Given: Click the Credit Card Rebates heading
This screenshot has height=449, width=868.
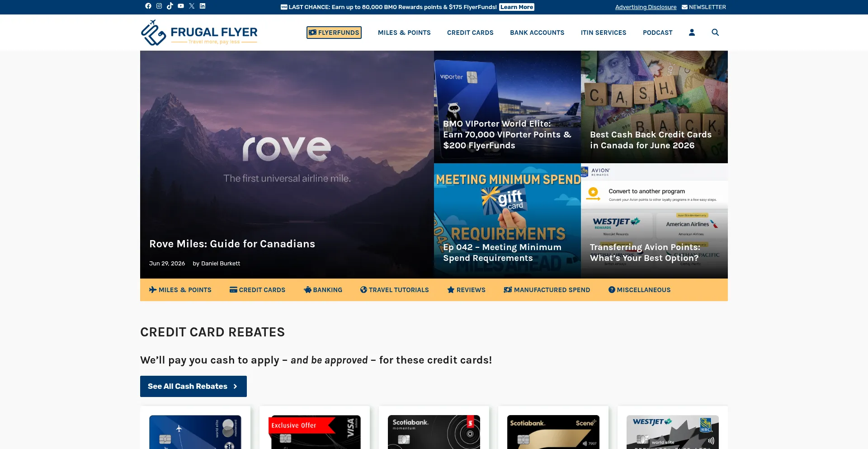Looking at the screenshot, I should [x=212, y=332].
